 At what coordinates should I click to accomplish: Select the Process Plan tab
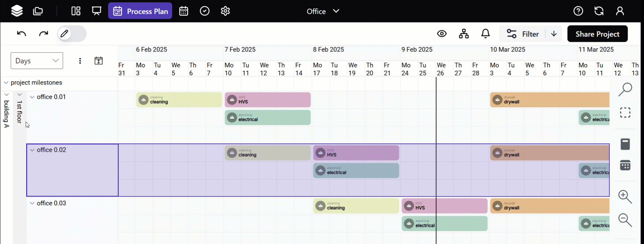click(140, 11)
